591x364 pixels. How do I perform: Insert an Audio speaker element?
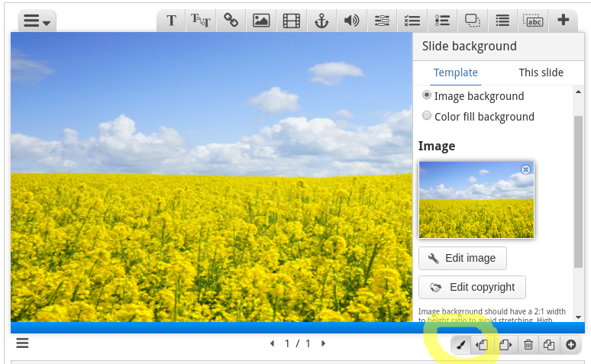[352, 21]
